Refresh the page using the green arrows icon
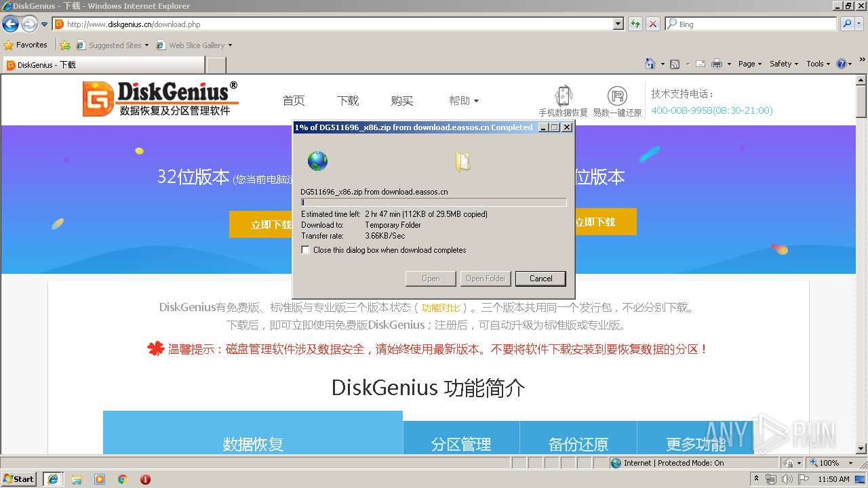This screenshot has width=868, height=488. coord(635,24)
